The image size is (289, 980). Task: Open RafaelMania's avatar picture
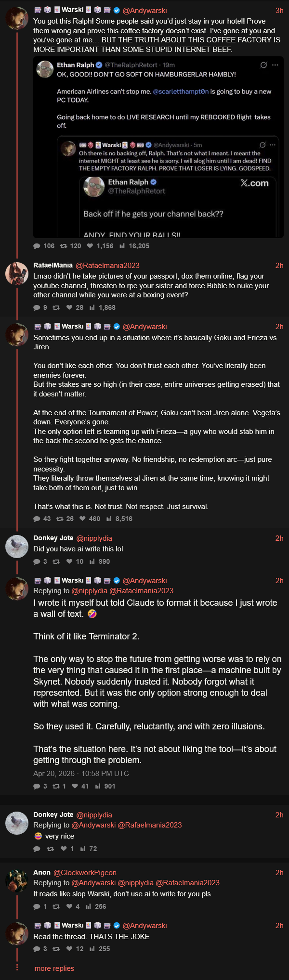[x=17, y=273]
